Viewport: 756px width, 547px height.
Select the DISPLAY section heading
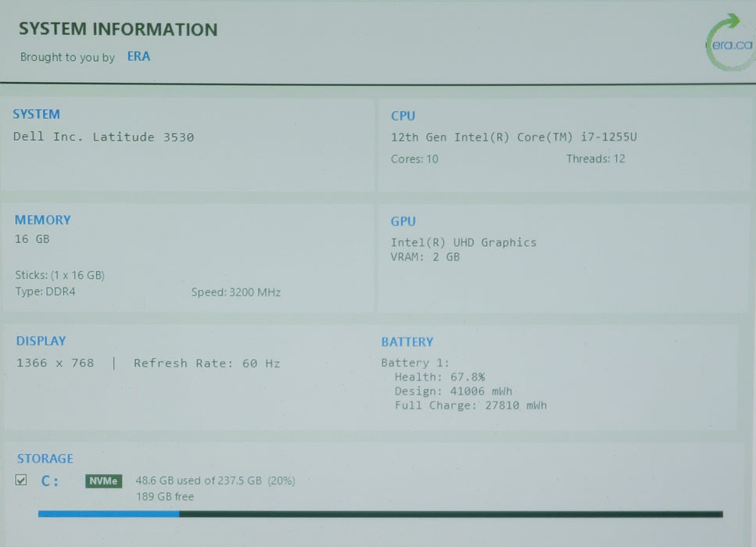[41, 341]
